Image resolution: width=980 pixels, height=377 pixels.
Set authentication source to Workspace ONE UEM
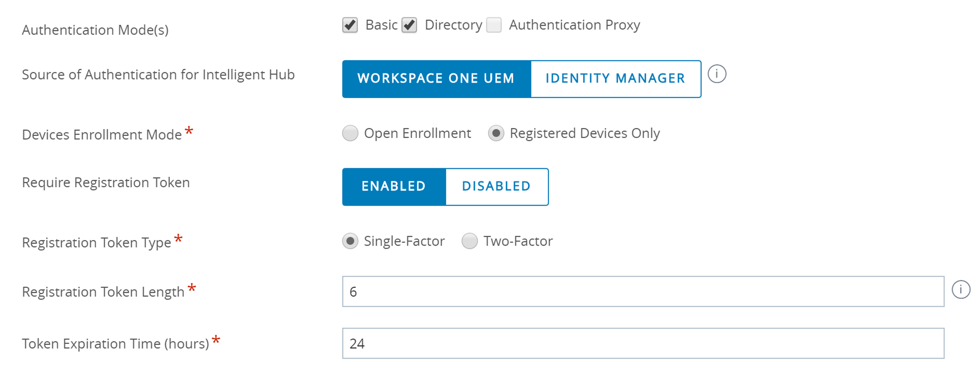pos(437,79)
